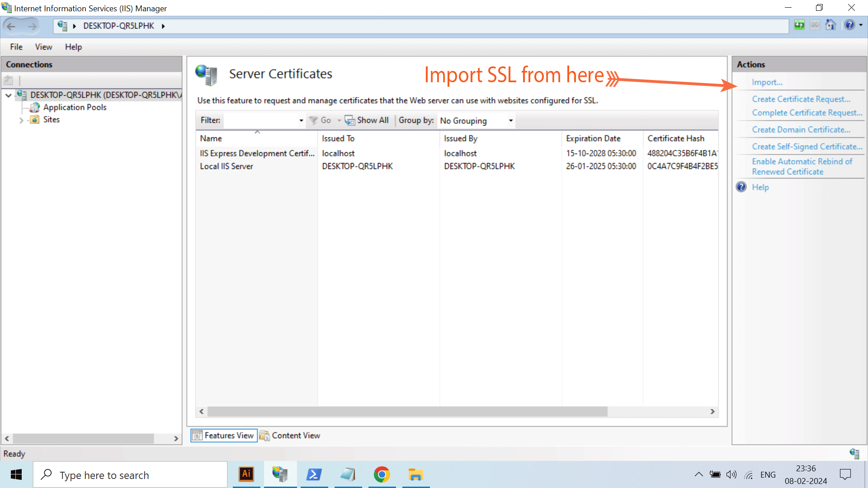Screen dimensions: 868x488
Task: Click the volume speaker tray icon
Action: [731, 474]
